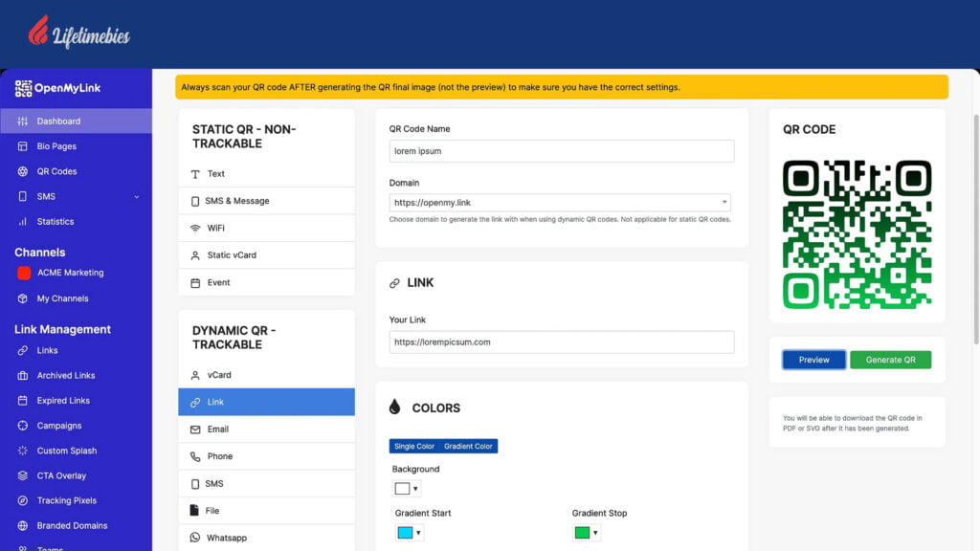980x551 pixels.
Task: Click the Whatsapp icon
Action: [195, 538]
